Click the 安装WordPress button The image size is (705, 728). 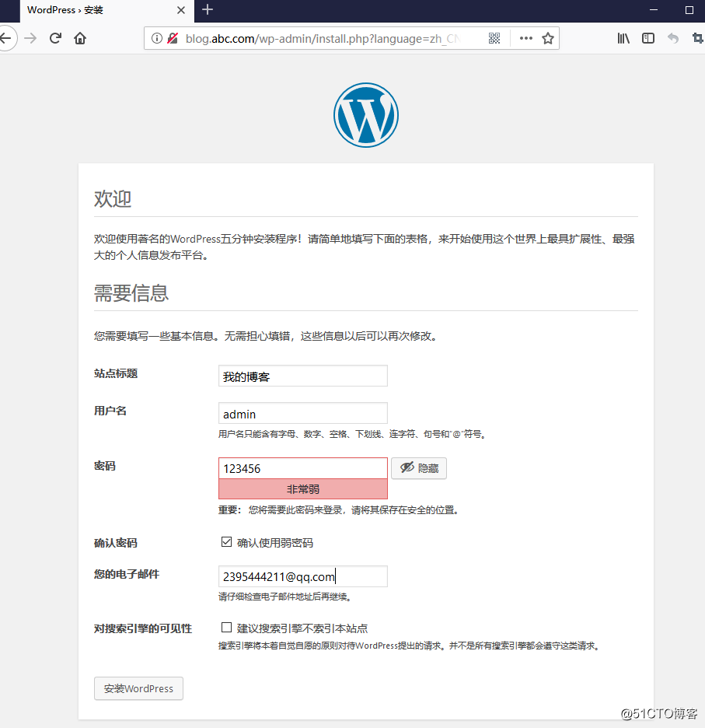[138, 688]
